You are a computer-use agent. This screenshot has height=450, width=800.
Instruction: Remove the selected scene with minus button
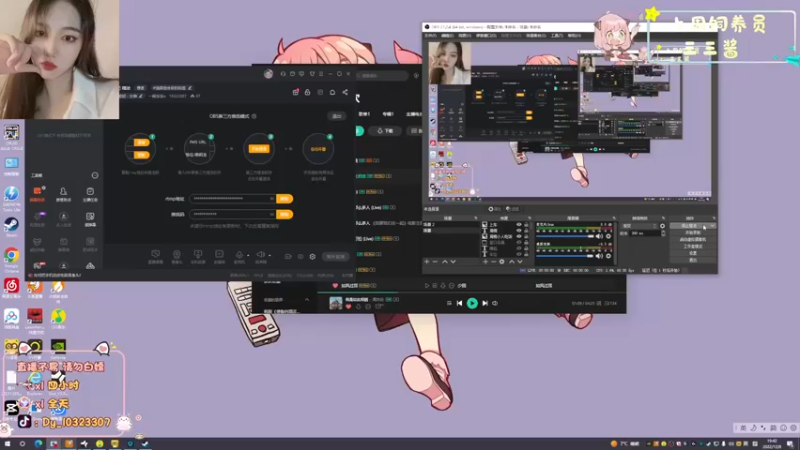435,262
